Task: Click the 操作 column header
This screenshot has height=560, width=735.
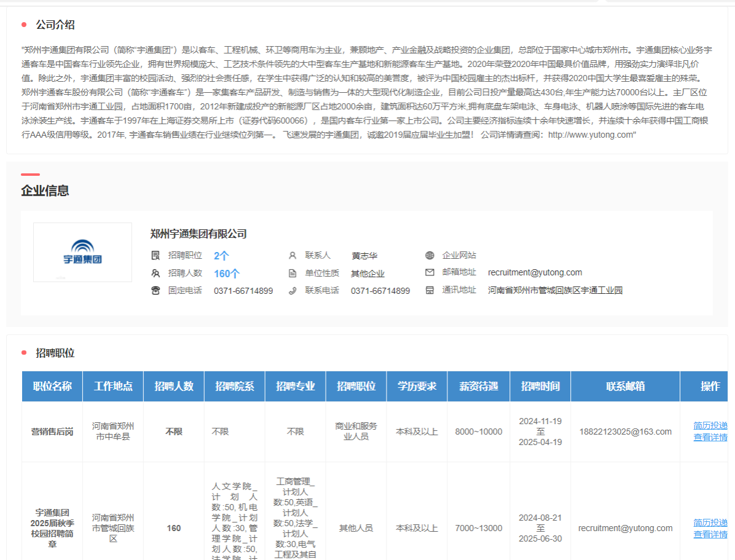Action: click(x=710, y=387)
